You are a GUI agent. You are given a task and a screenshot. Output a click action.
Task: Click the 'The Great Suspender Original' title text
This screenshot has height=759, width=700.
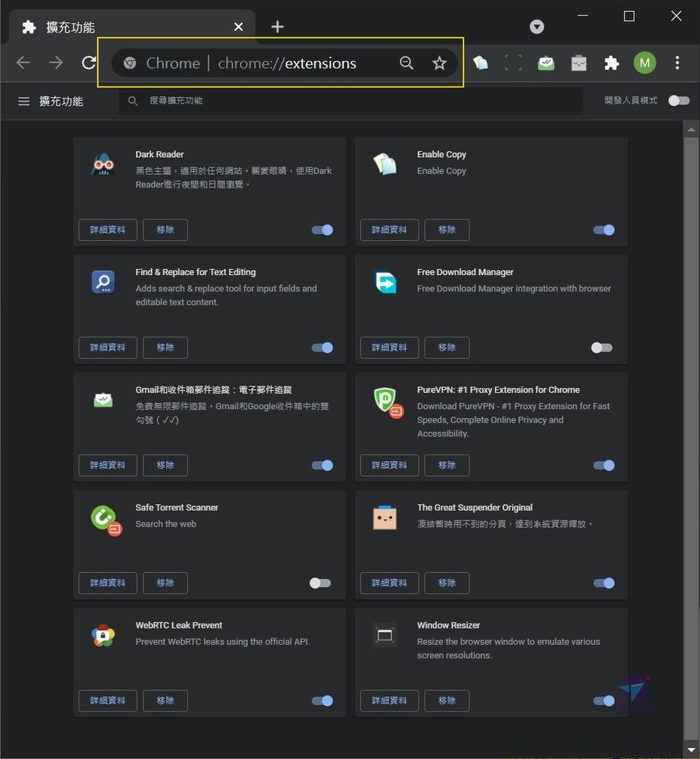[x=475, y=507]
